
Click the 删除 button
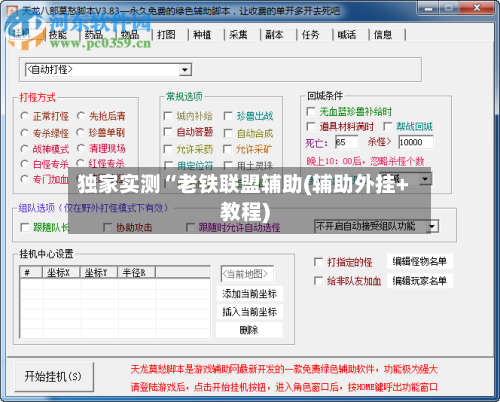(x=249, y=330)
